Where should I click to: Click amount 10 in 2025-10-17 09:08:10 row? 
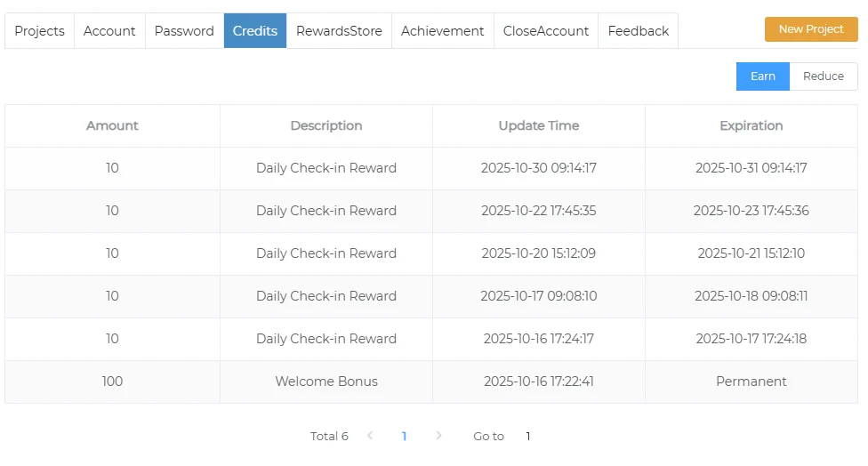112,296
